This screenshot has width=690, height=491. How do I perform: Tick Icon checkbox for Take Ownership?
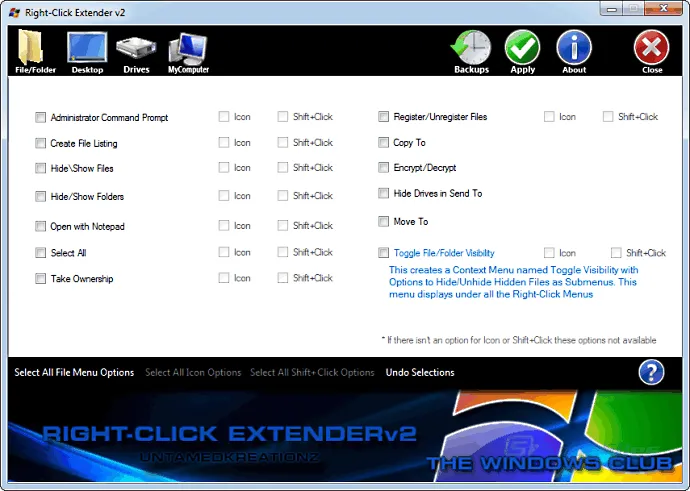[224, 278]
